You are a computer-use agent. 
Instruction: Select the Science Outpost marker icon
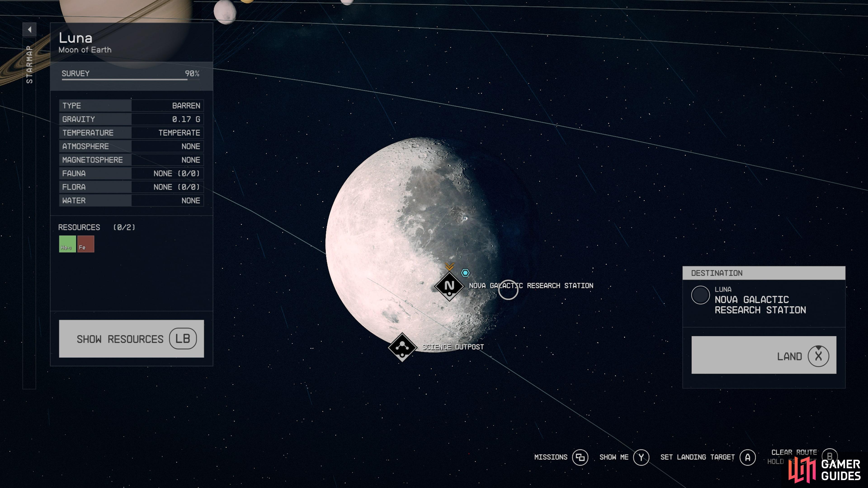pos(402,347)
